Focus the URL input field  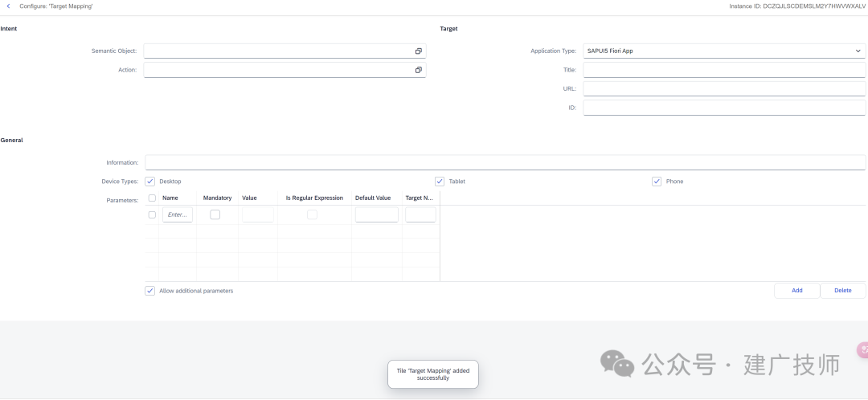tap(724, 88)
